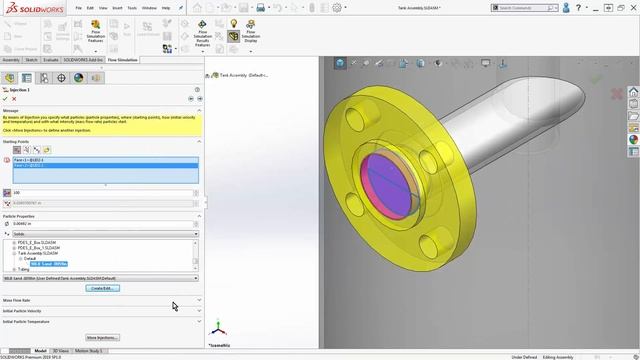This screenshot has height=360, width=640.
Task: Open the Window menu
Action: click(x=149, y=8)
